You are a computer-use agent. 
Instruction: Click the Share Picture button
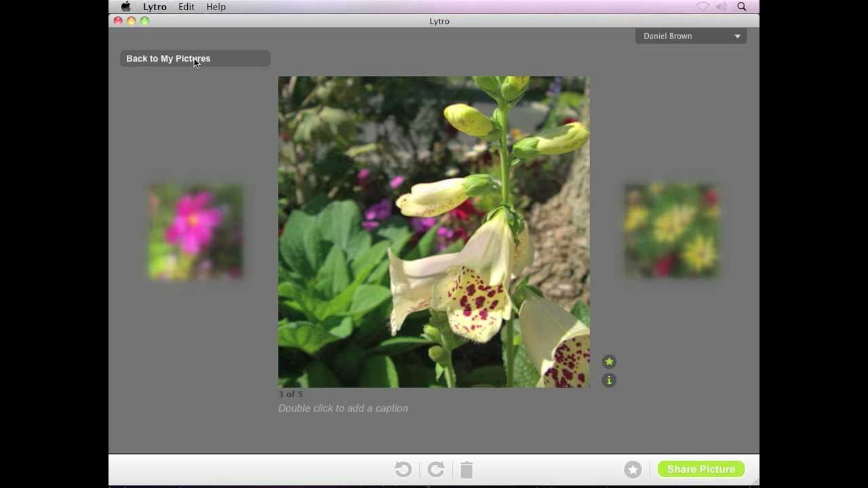coord(701,469)
